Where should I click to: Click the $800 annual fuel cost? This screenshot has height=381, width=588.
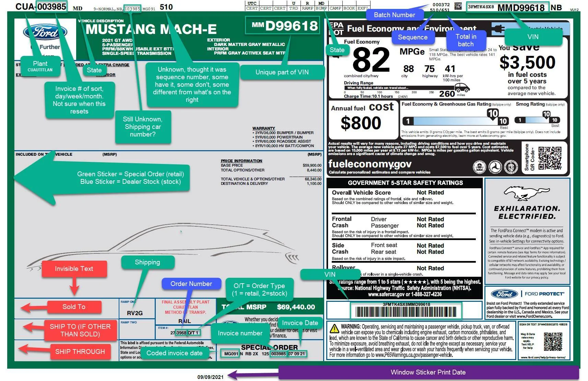(361, 123)
